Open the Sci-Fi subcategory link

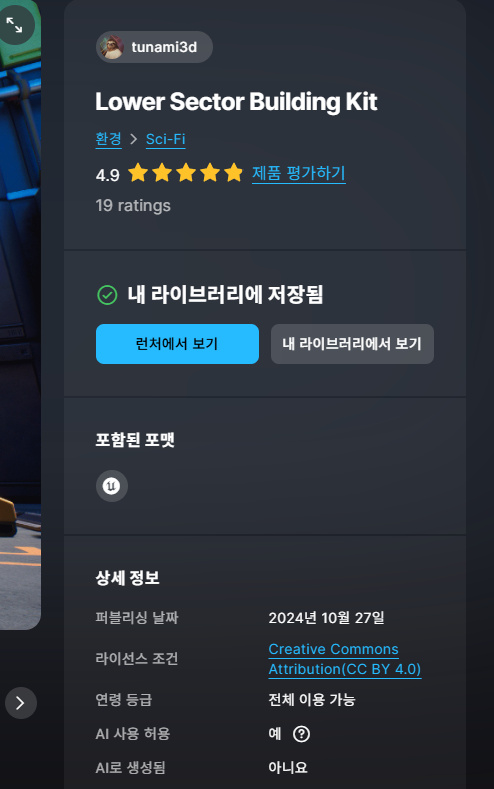coord(166,139)
